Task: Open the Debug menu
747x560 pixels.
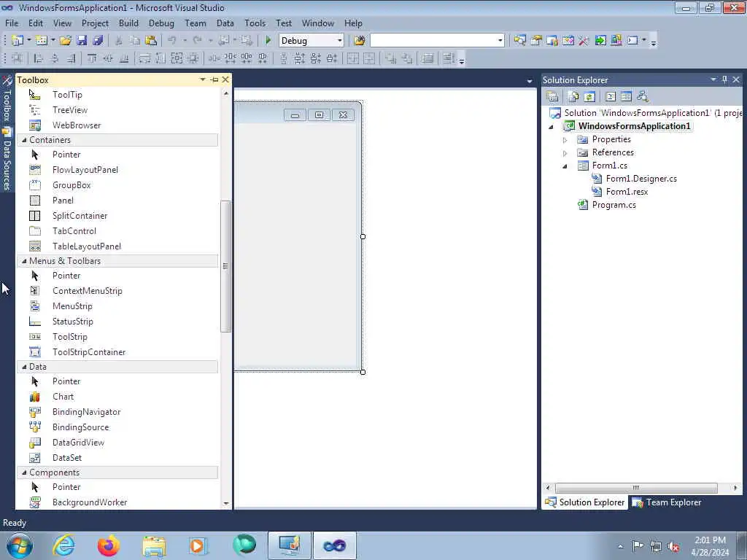Action: click(x=161, y=23)
